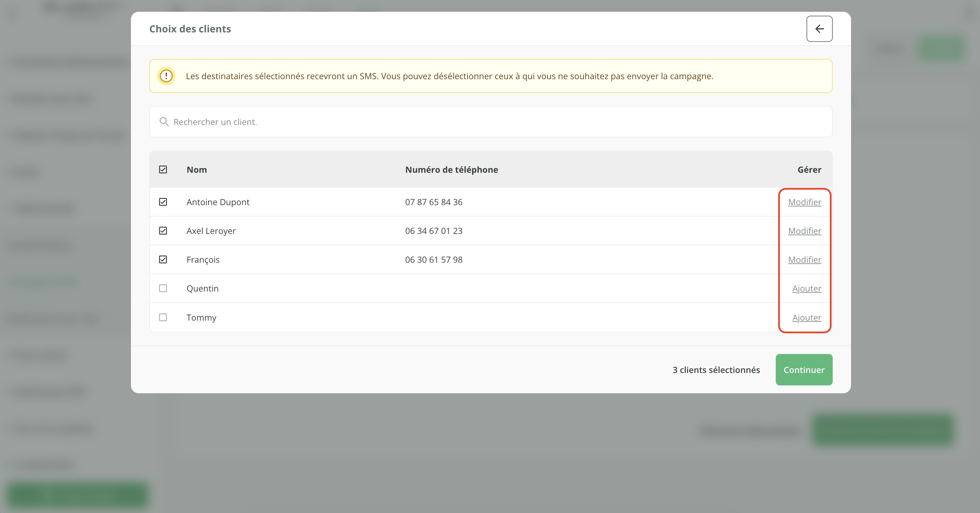980x513 pixels.
Task: Uncheck Axel Leroyer's checkbox
Action: click(163, 231)
